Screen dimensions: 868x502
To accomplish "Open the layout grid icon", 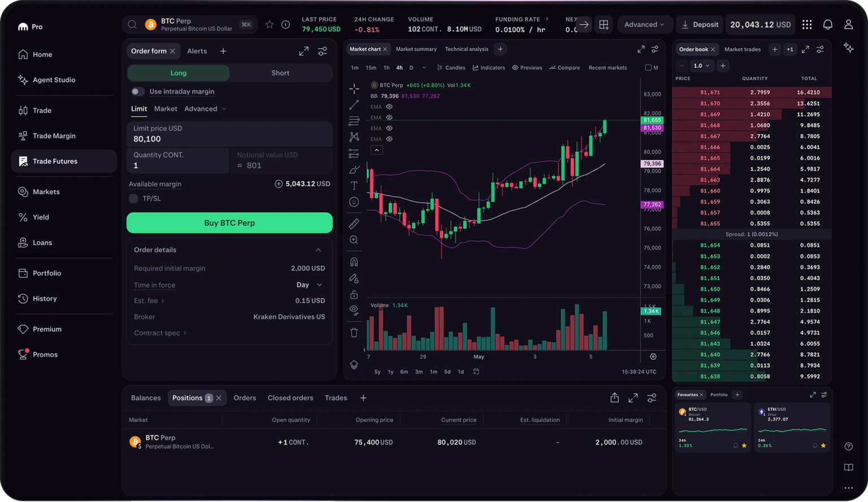I will pyautogui.click(x=604, y=24).
